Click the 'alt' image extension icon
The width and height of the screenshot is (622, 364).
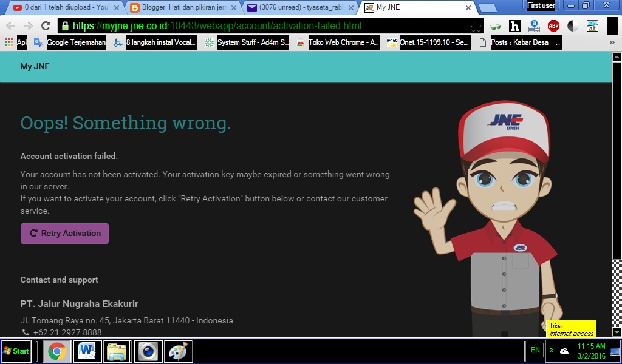tap(592, 26)
